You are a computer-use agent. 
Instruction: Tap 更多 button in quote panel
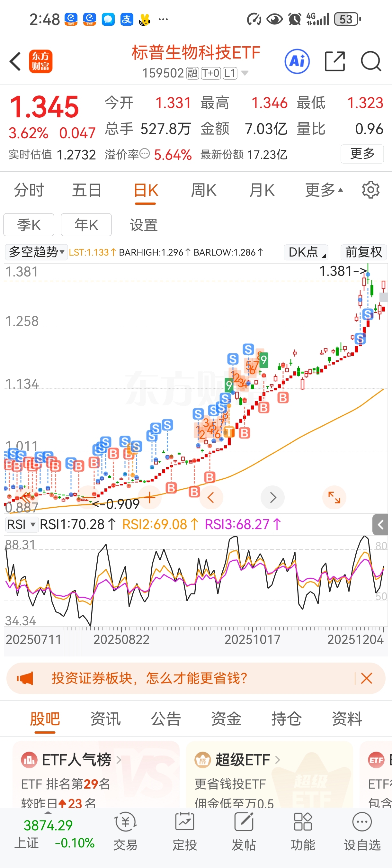[x=362, y=154]
